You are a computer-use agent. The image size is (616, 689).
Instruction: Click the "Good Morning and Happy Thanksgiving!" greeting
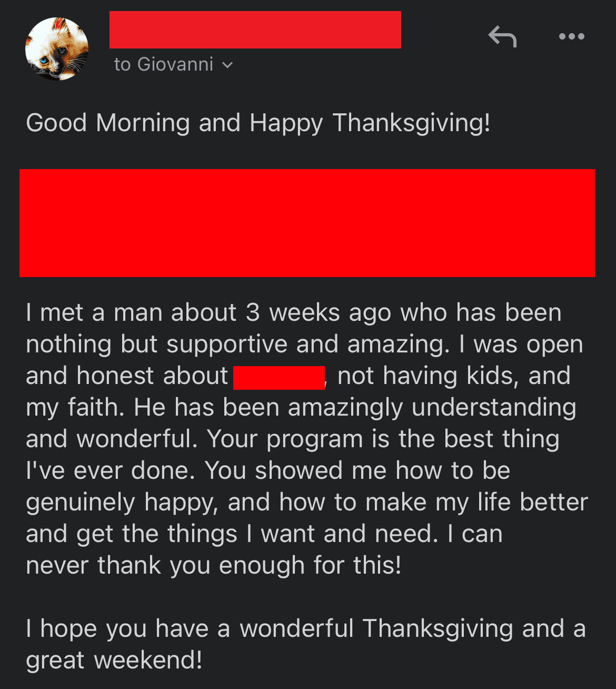[258, 123]
